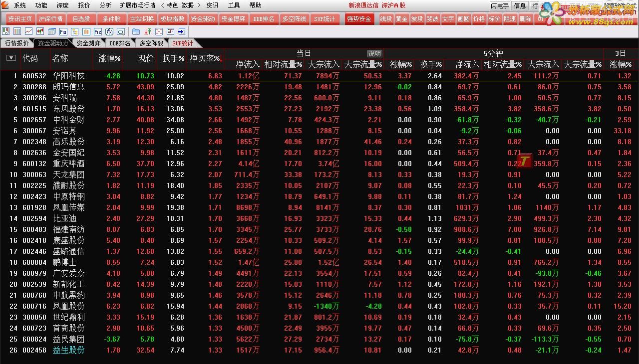The width and height of the screenshot is (639, 364).
Task: Open the column header dropdown arrow
Action: 10,58
